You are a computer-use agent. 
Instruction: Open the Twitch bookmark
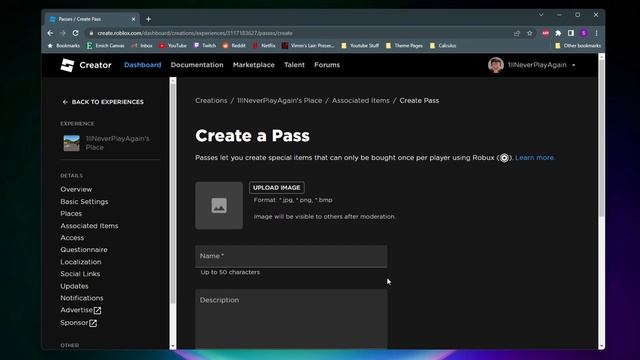205,46
